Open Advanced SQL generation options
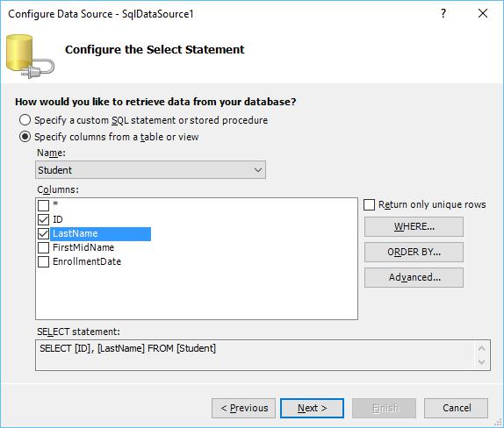Image resolution: width=504 pixels, height=428 pixels. 414,277
